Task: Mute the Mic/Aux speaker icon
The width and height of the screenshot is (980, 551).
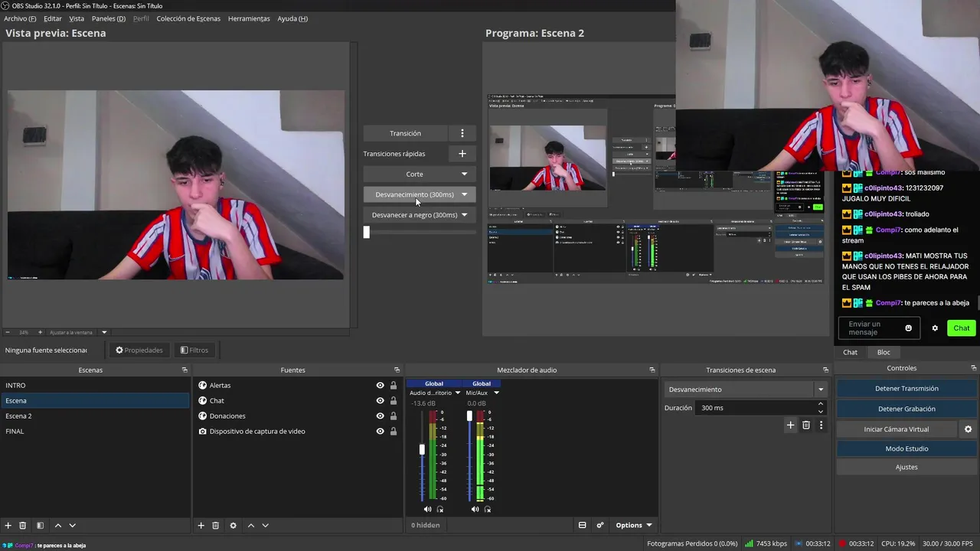Action: (x=475, y=509)
